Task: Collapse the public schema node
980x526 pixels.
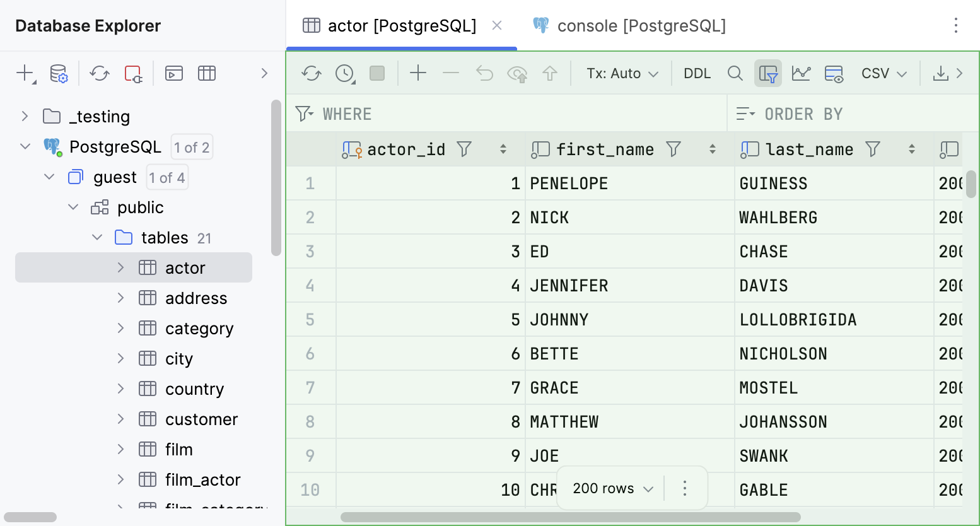Action: pyautogui.click(x=73, y=207)
